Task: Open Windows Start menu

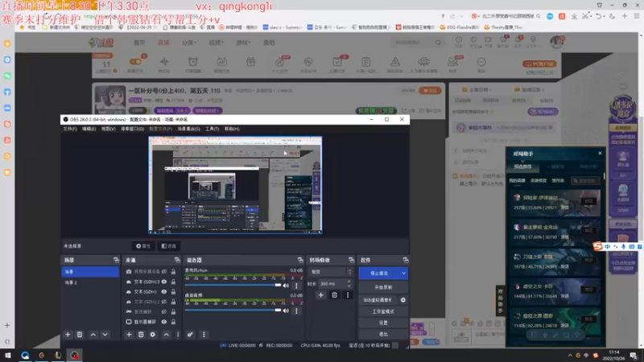Action: coord(8,355)
